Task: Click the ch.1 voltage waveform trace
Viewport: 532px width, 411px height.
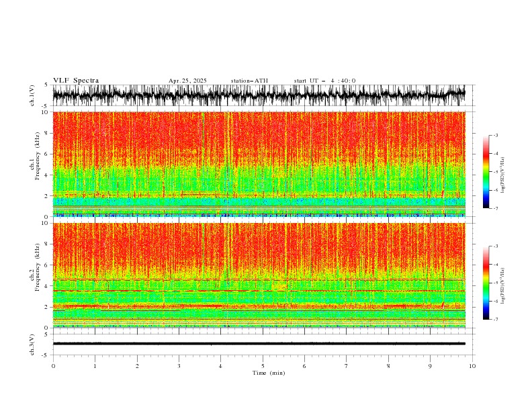Action: pos(259,95)
